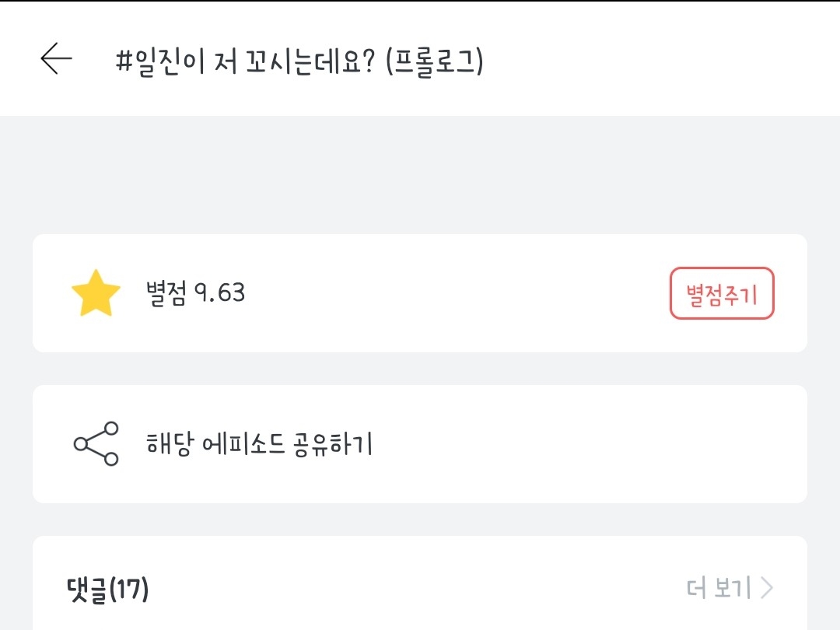Click the 9.63 rating number
This screenshot has height=630, width=840.
tap(219, 293)
